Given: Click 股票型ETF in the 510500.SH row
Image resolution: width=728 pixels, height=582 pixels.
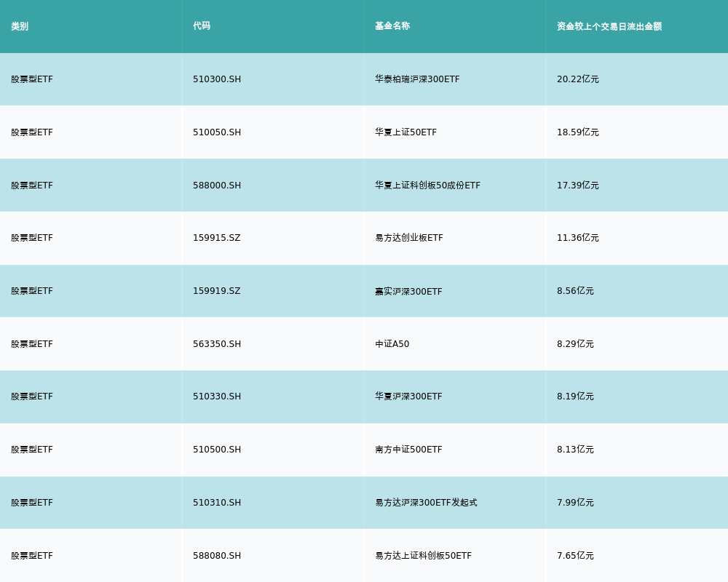Looking at the screenshot, I should (x=32, y=450).
